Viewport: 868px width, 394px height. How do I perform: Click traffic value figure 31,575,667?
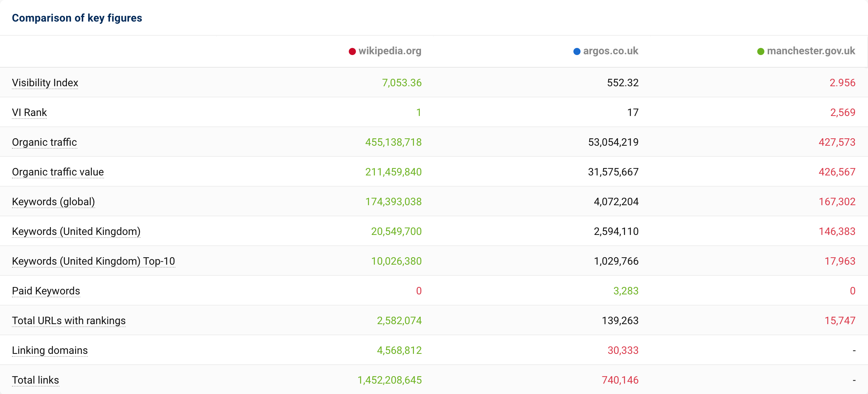(x=613, y=172)
